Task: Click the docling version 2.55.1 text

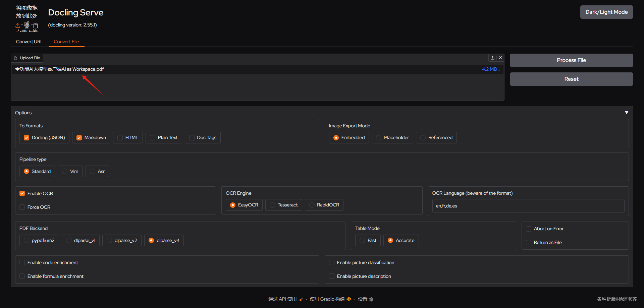Action: [x=72, y=25]
